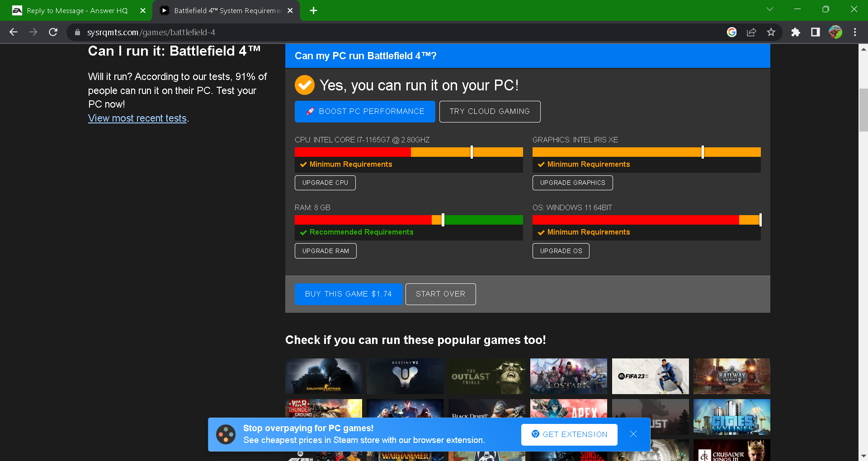
Task: Reload the current page
Action: (x=53, y=32)
